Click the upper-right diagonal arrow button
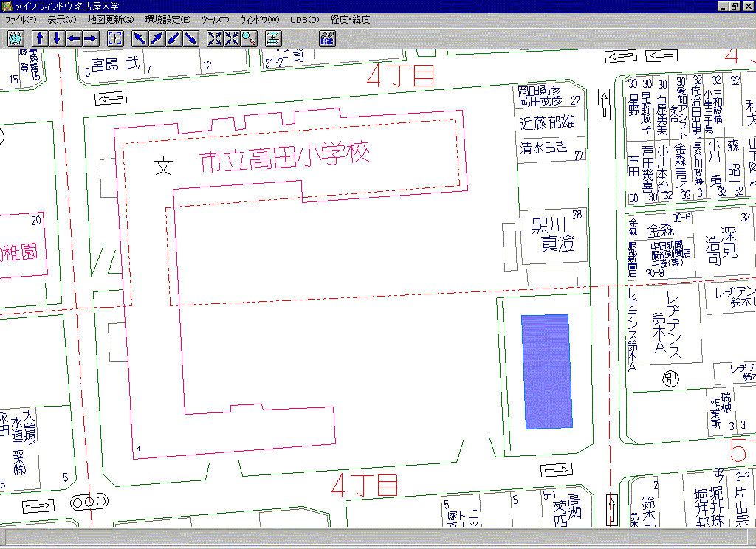 point(157,38)
